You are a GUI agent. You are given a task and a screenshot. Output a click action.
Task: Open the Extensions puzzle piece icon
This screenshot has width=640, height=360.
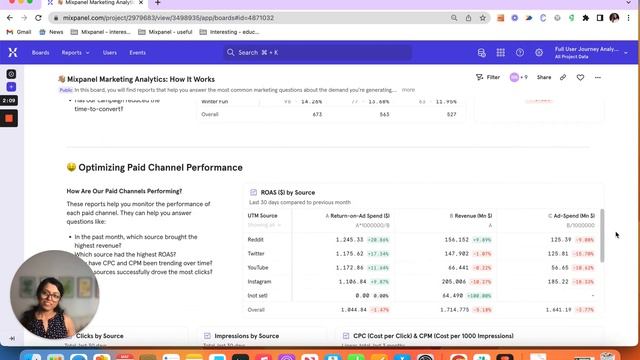click(x=586, y=18)
